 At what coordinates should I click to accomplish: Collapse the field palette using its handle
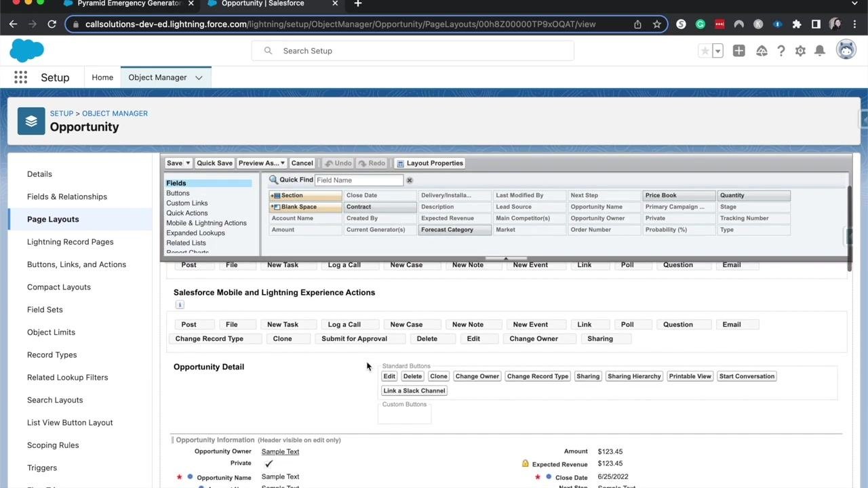[x=505, y=258]
